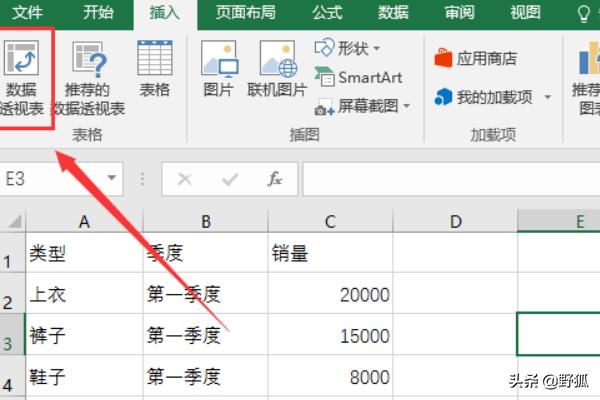
Task: Click the cell containing 上衣
Action: pyautogui.click(x=84, y=293)
